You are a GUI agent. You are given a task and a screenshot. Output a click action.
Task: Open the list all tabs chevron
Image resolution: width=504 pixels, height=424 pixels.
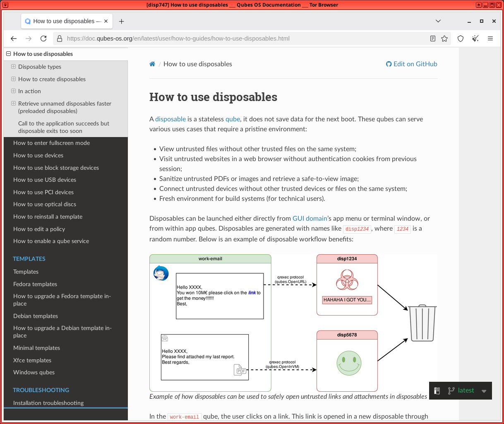click(x=438, y=21)
